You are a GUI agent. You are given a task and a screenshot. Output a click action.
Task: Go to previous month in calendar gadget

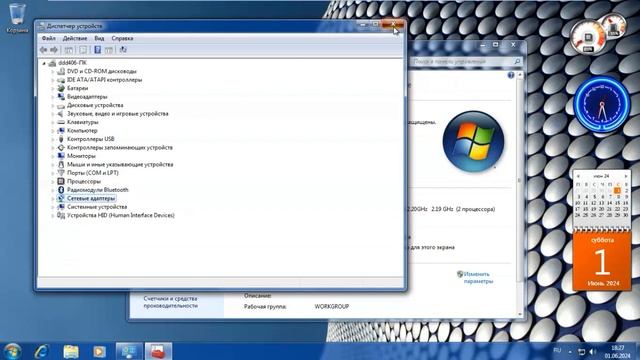[578, 176]
